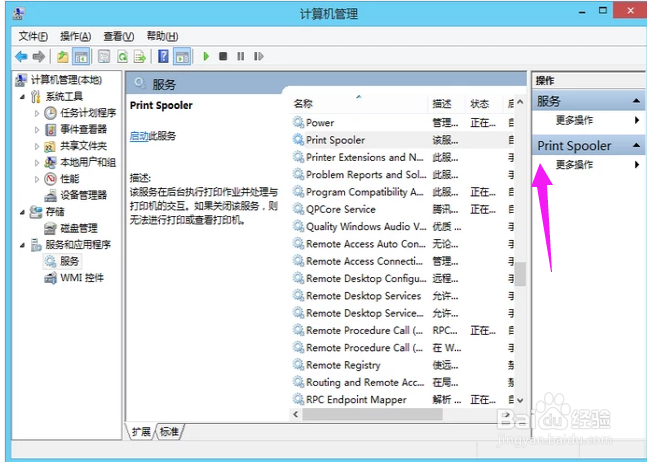Select the Remote Registry service
647x462 pixels.
click(x=402, y=365)
